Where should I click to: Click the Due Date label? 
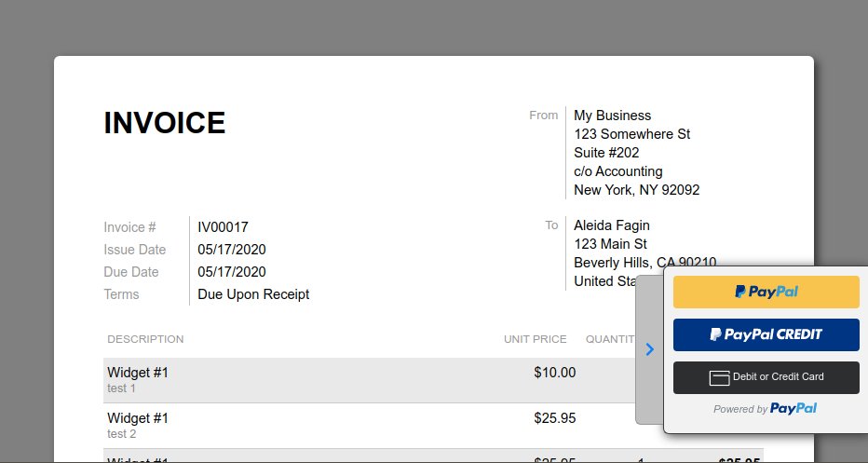click(x=131, y=272)
